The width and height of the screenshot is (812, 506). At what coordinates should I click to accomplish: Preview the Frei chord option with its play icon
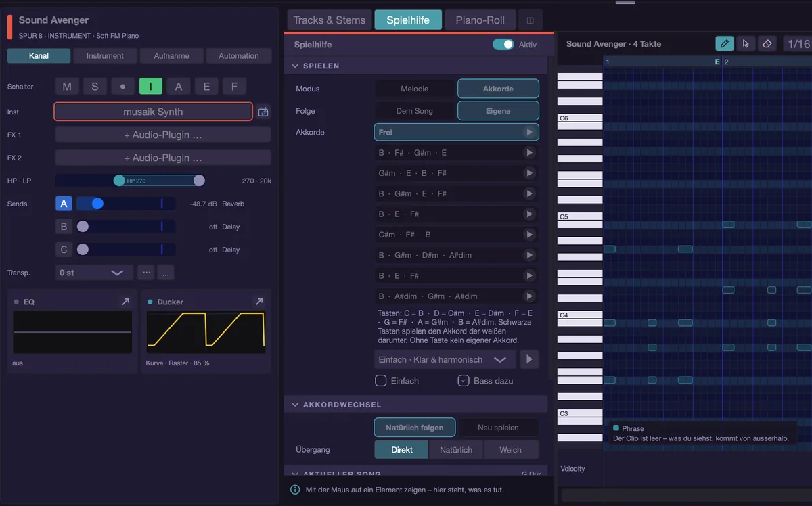point(529,132)
